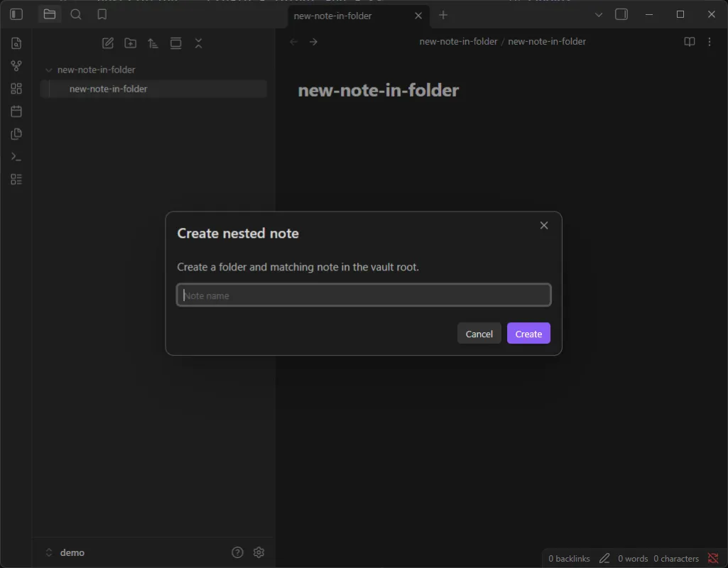This screenshot has height=568, width=728.
Task: Navigate forward with the right arrow
Action: (313, 42)
